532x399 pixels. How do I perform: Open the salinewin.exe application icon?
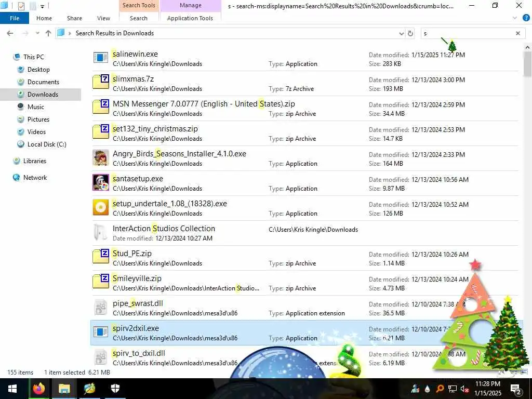point(100,58)
